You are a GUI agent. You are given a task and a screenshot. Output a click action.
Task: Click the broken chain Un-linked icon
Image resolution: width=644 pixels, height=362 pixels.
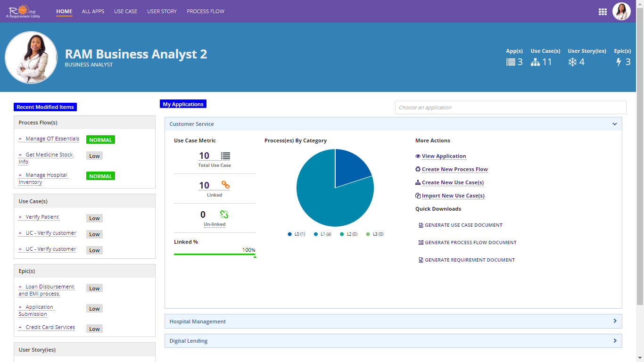(x=224, y=214)
